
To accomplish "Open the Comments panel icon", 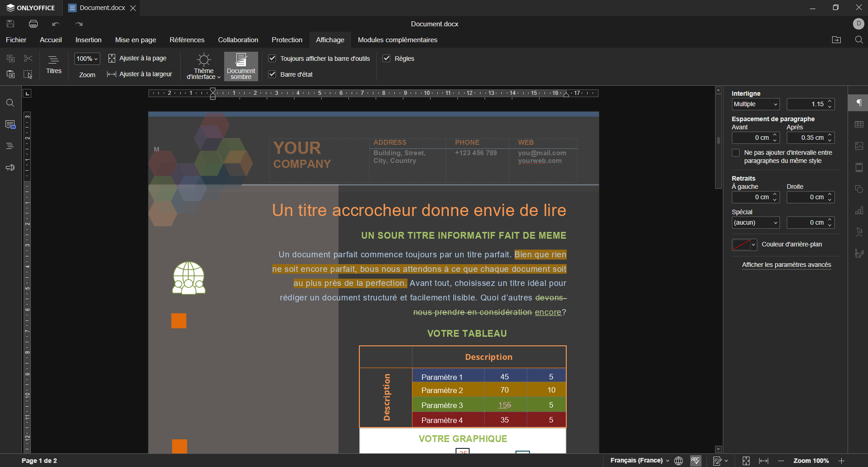I will pos(10,124).
